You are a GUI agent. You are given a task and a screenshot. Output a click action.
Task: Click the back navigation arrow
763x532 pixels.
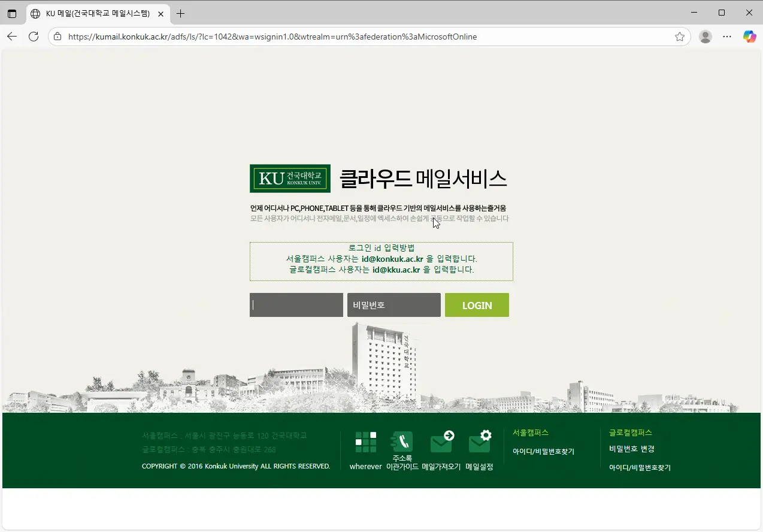point(12,36)
